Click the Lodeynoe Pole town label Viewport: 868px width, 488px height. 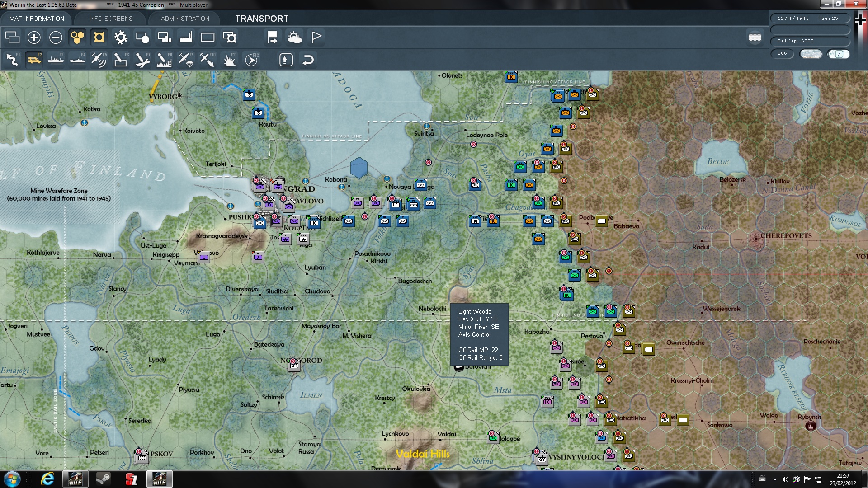[x=486, y=135]
